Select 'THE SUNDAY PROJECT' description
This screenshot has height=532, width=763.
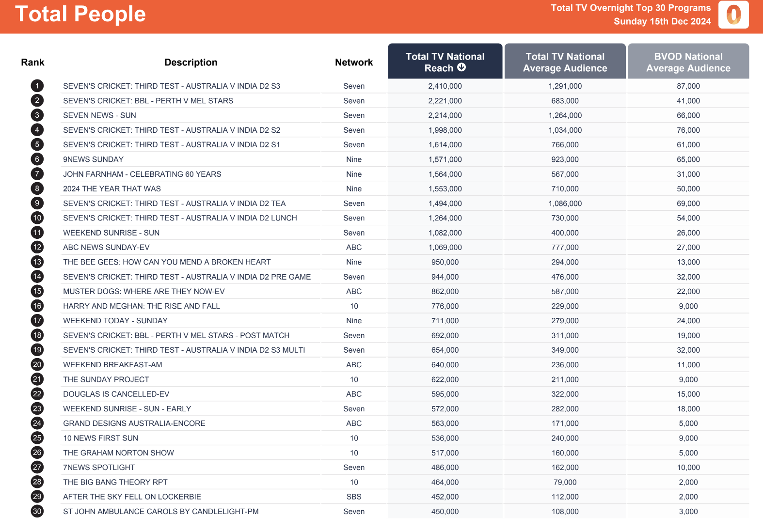coord(106,379)
